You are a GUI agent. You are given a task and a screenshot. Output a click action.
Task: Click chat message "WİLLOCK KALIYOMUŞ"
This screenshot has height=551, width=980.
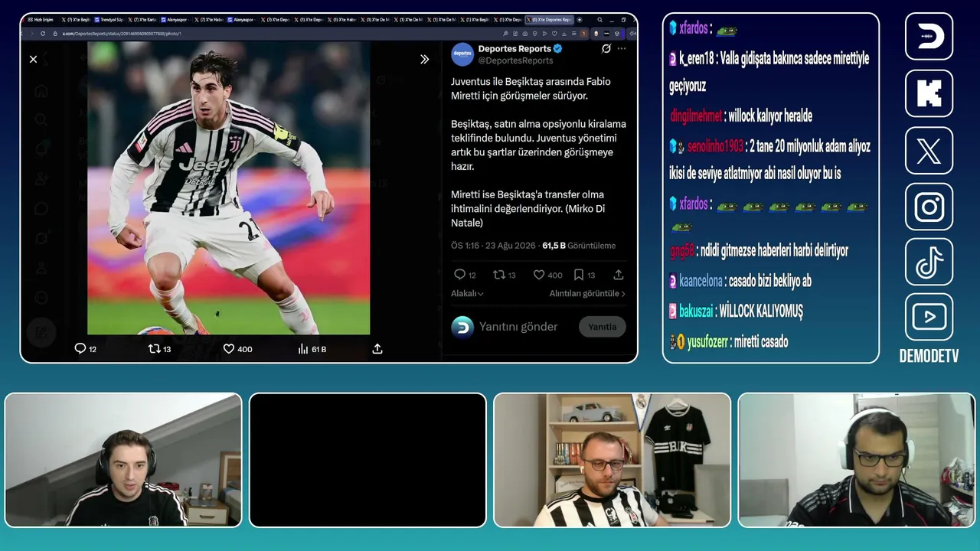point(761,311)
